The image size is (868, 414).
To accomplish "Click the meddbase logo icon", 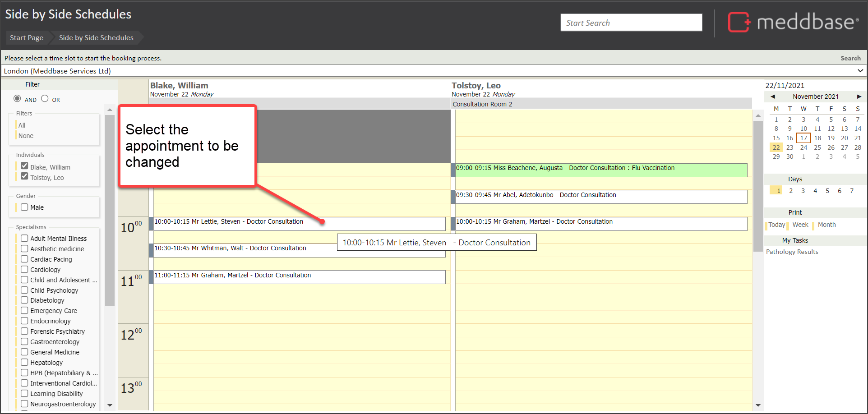I will pyautogui.click(x=739, y=22).
